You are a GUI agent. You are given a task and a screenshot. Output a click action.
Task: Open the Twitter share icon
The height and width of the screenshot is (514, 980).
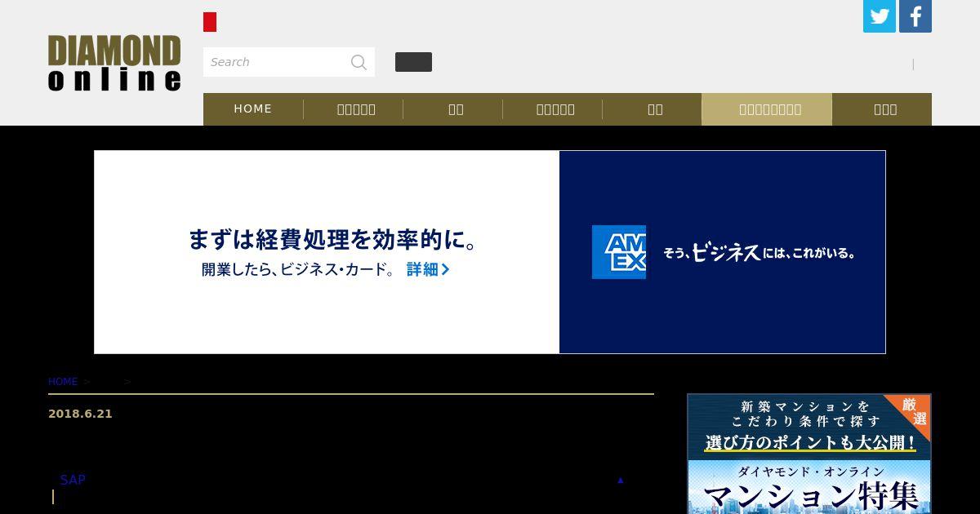pos(880,16)
